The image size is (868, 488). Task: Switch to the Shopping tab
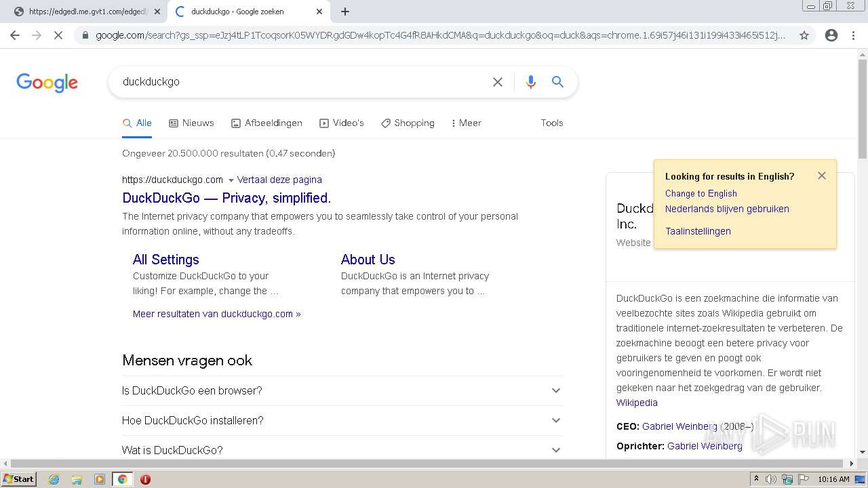click(x=408, y=123)
